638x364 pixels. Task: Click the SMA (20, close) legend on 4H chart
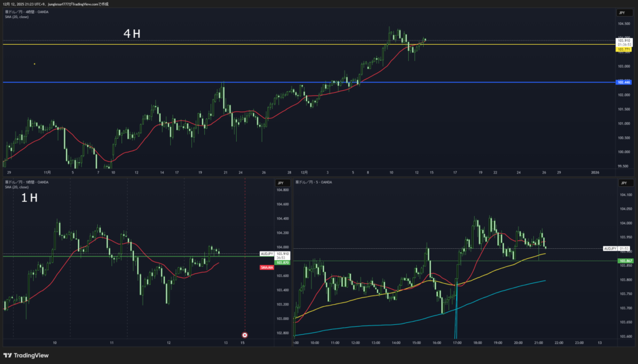(17, 17)
